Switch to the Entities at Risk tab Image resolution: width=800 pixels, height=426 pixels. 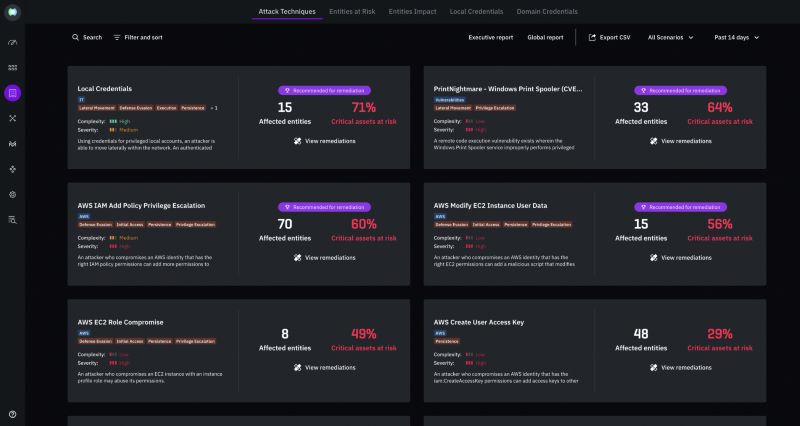tap(351, 12)
